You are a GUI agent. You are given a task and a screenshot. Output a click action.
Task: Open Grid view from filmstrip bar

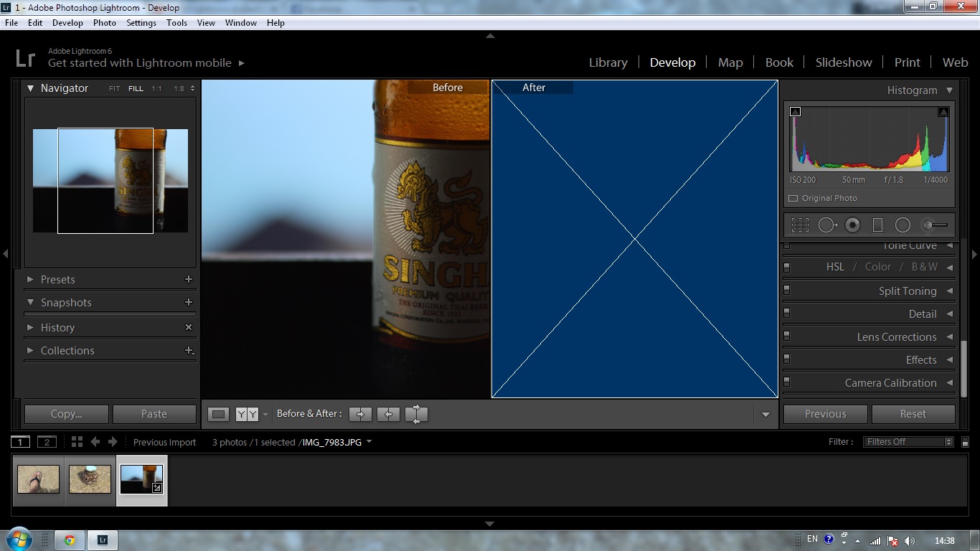(77, 442)
